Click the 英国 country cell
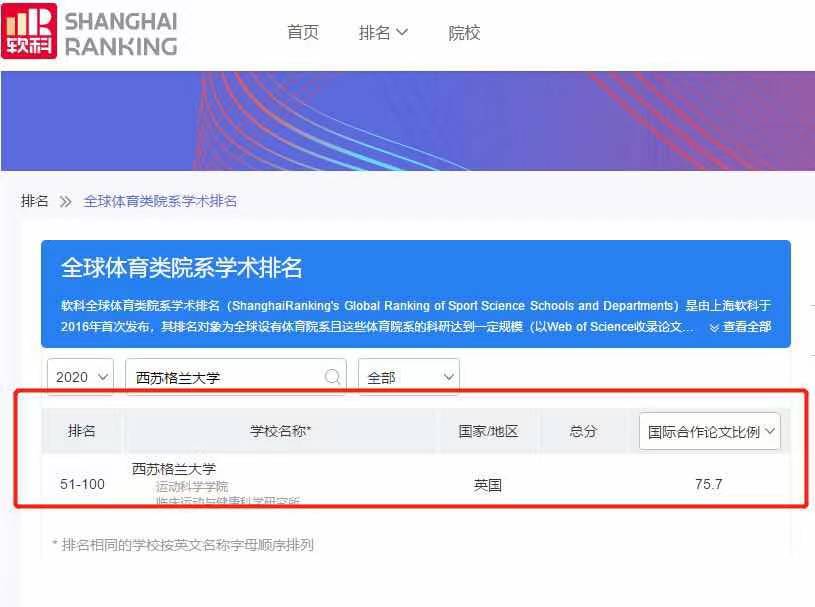 tap(488, 485)
